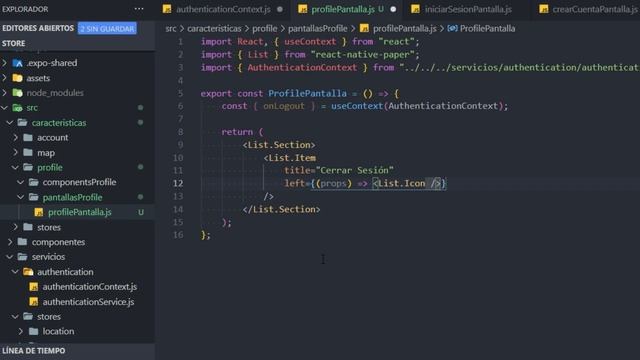640x360 pixels.
Task: Click the '2 SIN GUARDAR' badge
Action: pyautogui.click(x=107, y=29)
